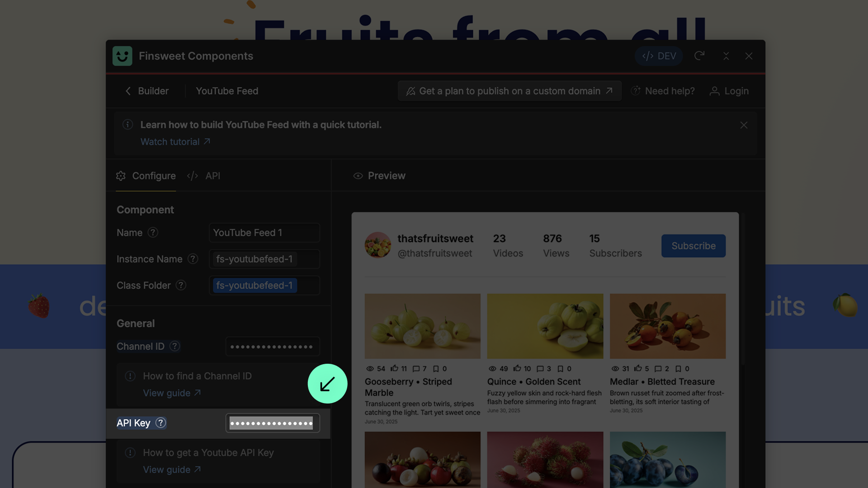Open the Quince video thumbnail
Viewport: 868px width, 488px height.
[545, 326]
